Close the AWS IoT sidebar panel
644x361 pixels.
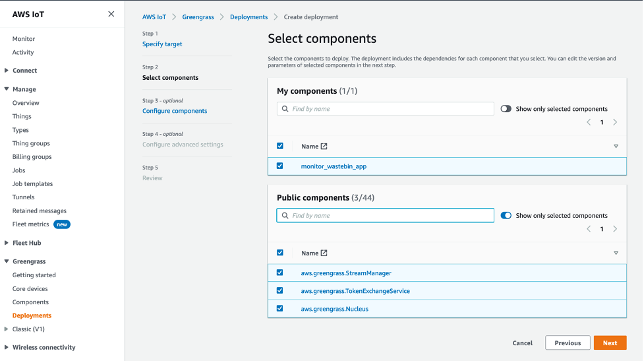[111, 14]
